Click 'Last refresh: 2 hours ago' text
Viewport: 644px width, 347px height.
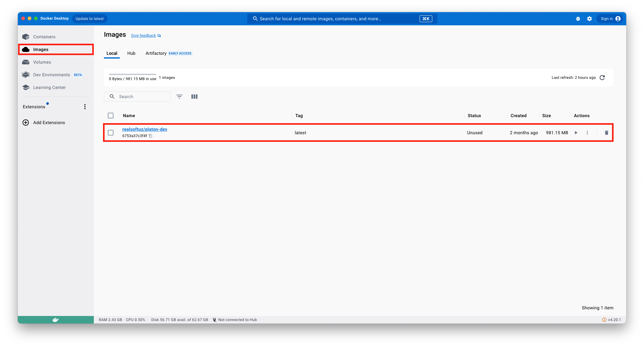[573, 78]
